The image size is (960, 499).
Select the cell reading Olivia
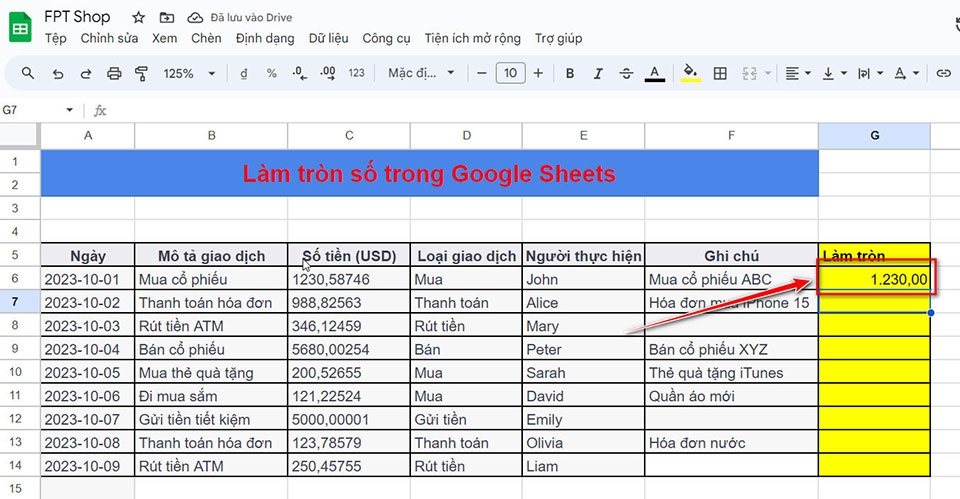(583, 442)
